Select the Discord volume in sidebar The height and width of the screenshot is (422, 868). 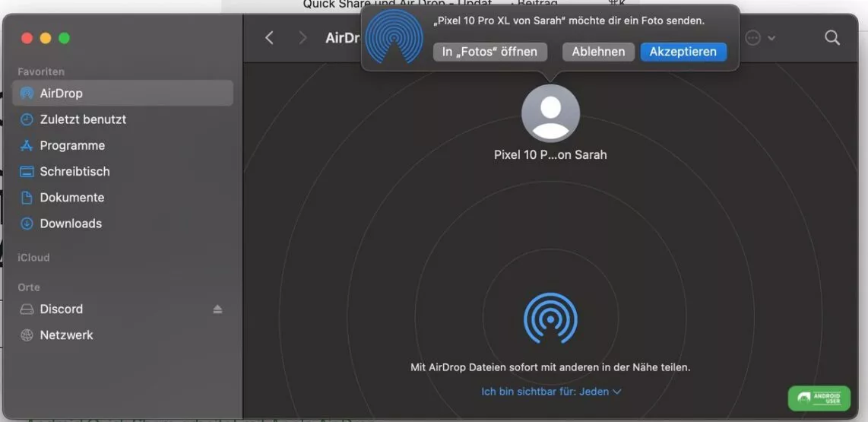(122, 309)
